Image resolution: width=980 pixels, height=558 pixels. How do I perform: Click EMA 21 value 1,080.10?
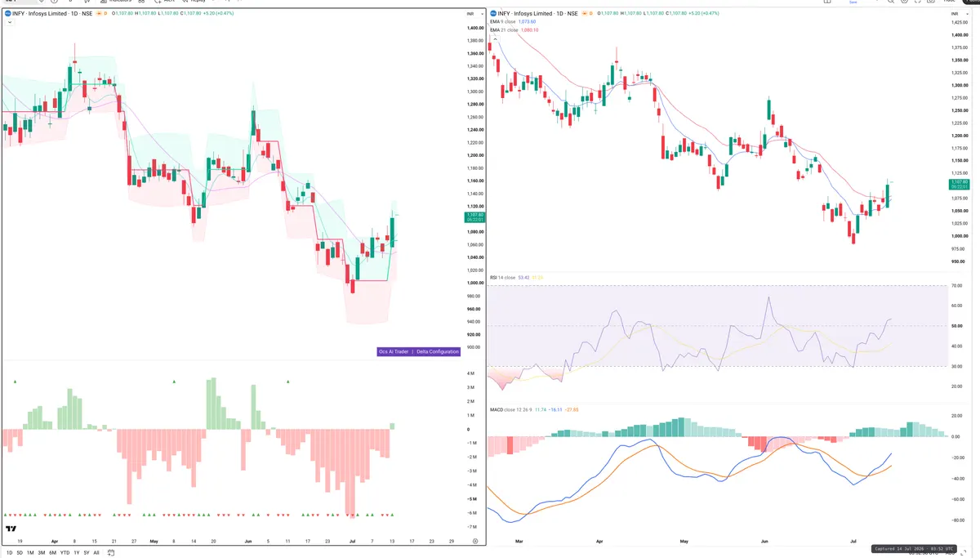(529, 29)
